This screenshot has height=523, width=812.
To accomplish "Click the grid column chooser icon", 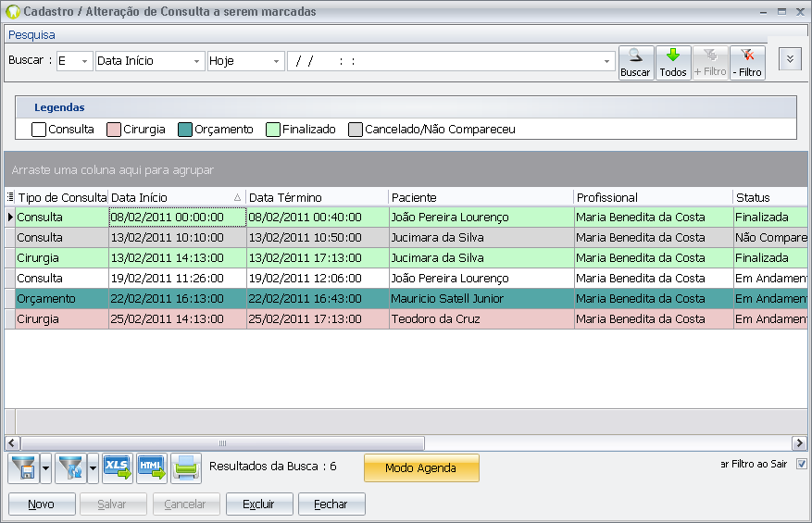I will point(10,197).
